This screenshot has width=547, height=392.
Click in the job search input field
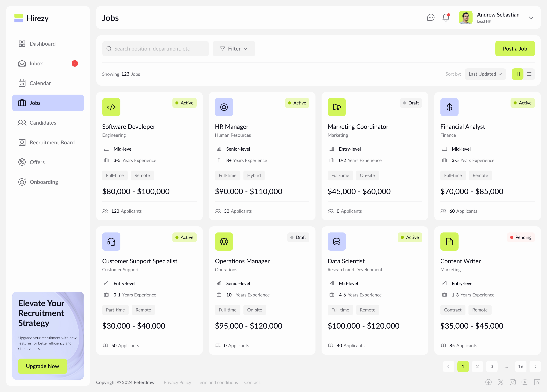156,48
